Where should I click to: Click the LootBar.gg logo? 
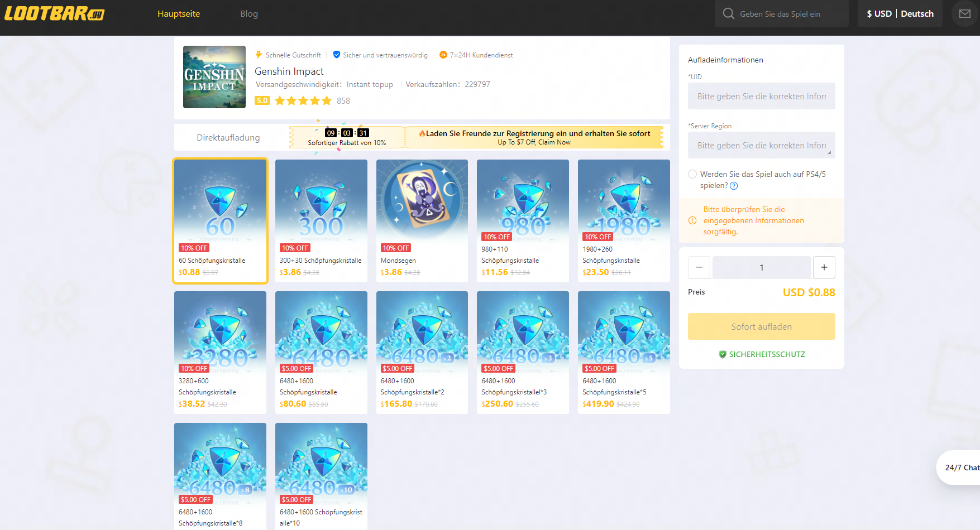54,13
